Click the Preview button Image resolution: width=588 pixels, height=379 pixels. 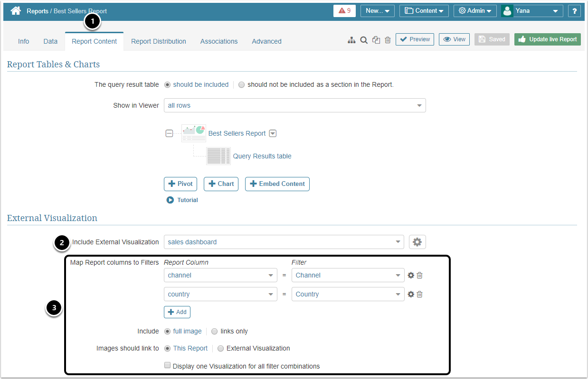pyautogui.click(x=415, y=39)
